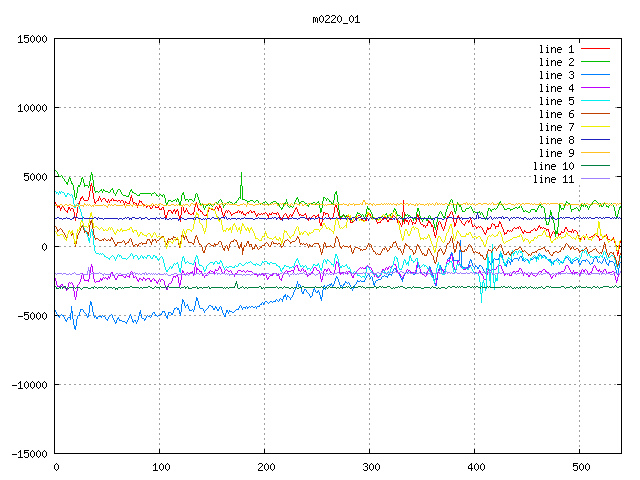Click the red line 1 legend sample
Viewport: 640px width, 480px height.
click(595, 49)
